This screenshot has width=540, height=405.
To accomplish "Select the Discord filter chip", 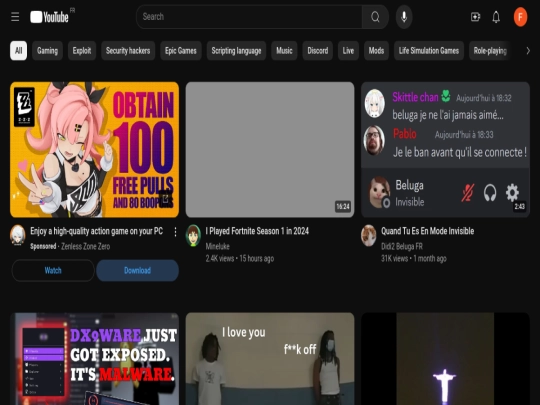I will [x=318, y=51].
